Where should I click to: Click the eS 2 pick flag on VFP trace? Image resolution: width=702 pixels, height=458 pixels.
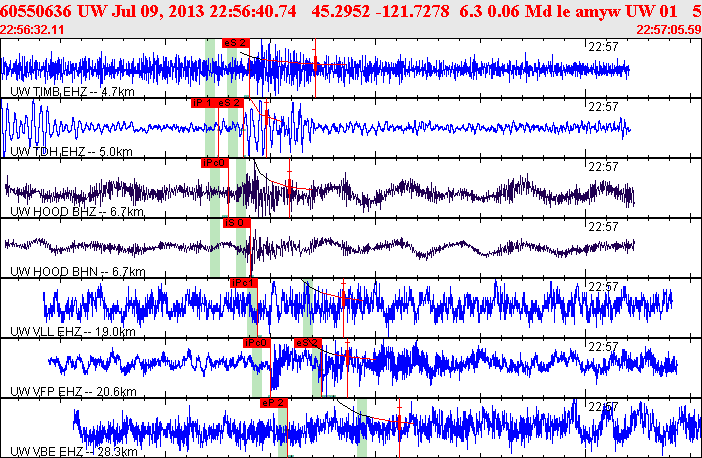click(x=308, y=343)
